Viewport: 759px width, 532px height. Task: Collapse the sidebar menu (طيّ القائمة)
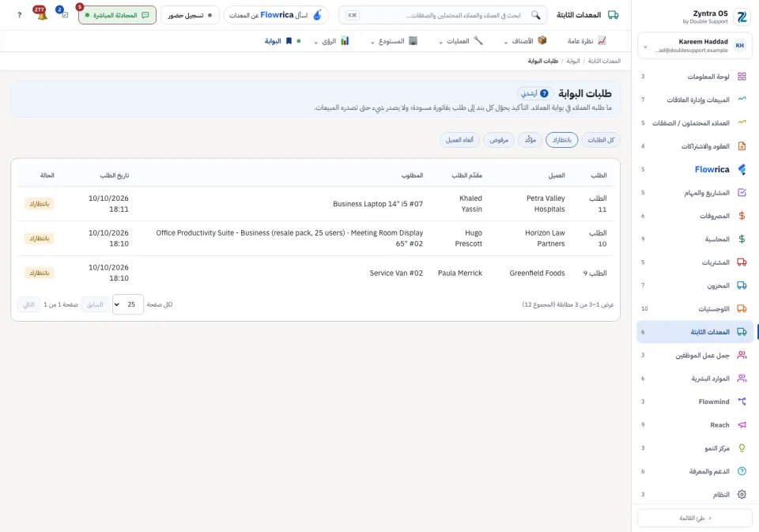(695, 518)
